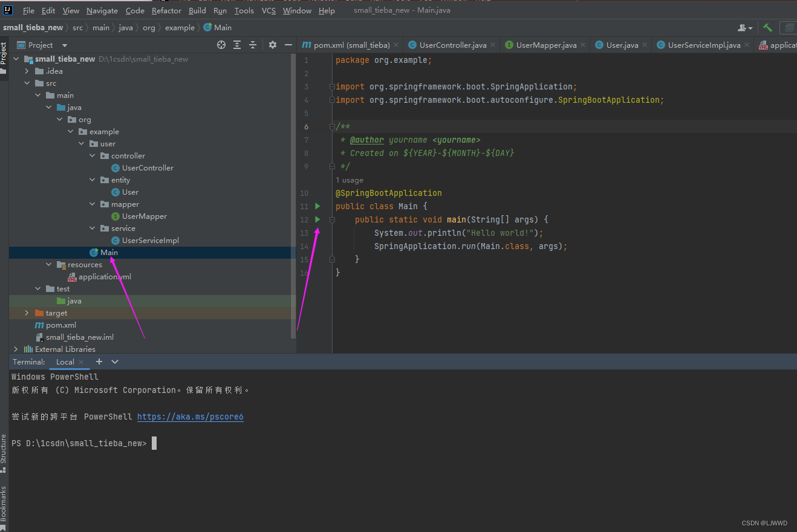Click run gutter icon beside class Main

pyautogui.click(x=317, y=206)
